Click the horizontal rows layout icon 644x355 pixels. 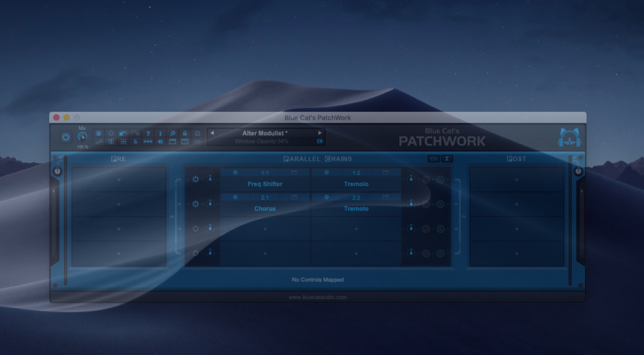click(123, 142)
